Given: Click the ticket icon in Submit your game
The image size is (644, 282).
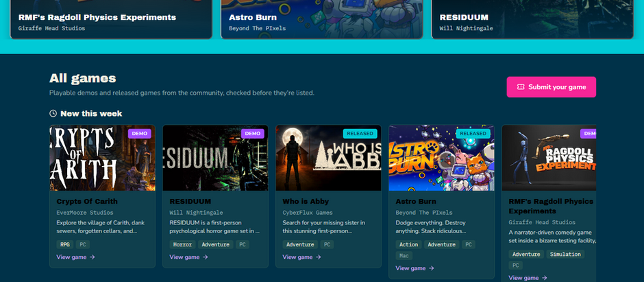Looking at the screenshot, I should click(521, 86).
